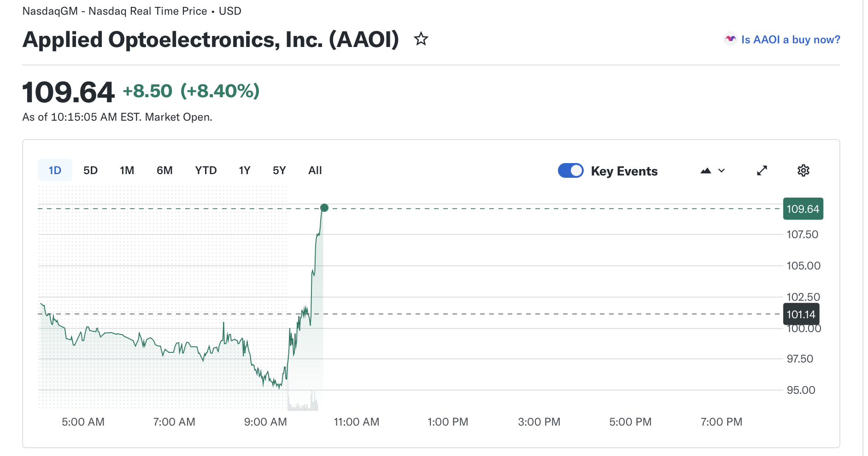Viewport: 868px width, 456px height.
Task: Switch chart to 5D range
Action: [x=90, y=170]
